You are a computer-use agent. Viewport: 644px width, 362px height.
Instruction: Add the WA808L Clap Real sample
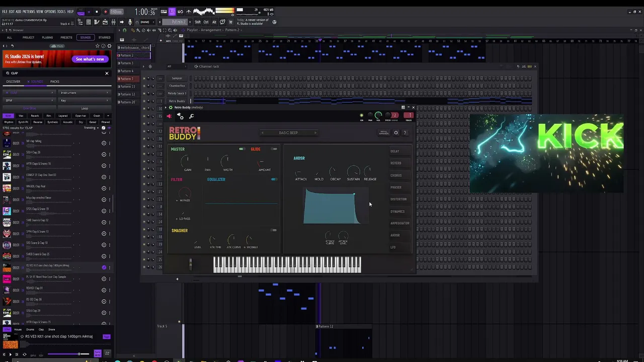pyautogui.click(x=104, y=189)
